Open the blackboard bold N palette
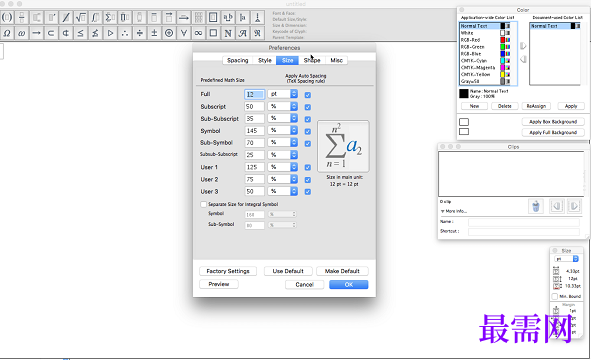This screenshot has width=591, height=360. pyautogui.click(x=228, y=33)
